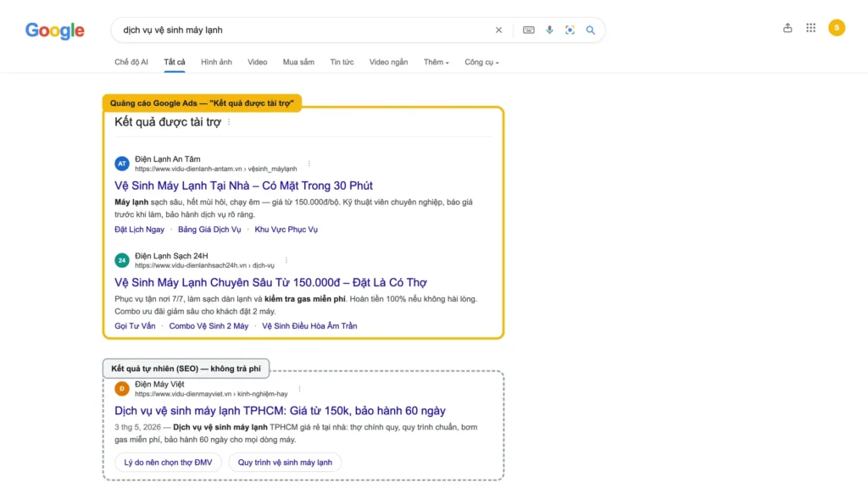Click the AT favicon of Điện Lạnh An Tâm
This screenshot has width=868, height=488.
point(122,164)
